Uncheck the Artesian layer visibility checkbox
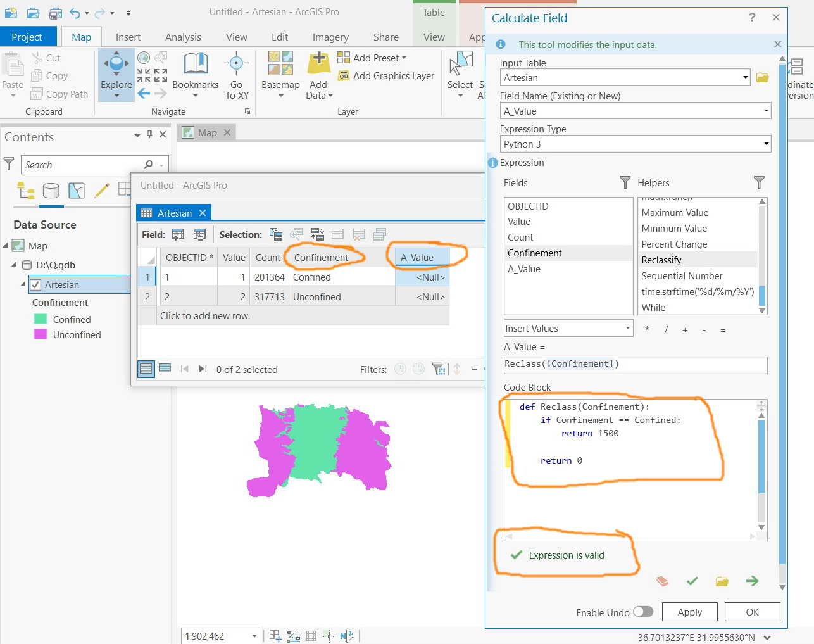Viewport: 814px width, 644px height. click(x=35, y=285)
